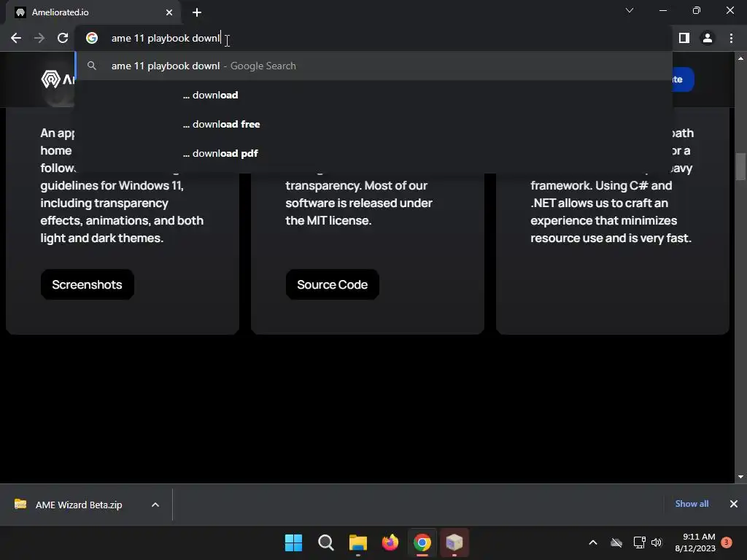
Task: Click the Chrome taskbar icon
Action: (422, 542)
